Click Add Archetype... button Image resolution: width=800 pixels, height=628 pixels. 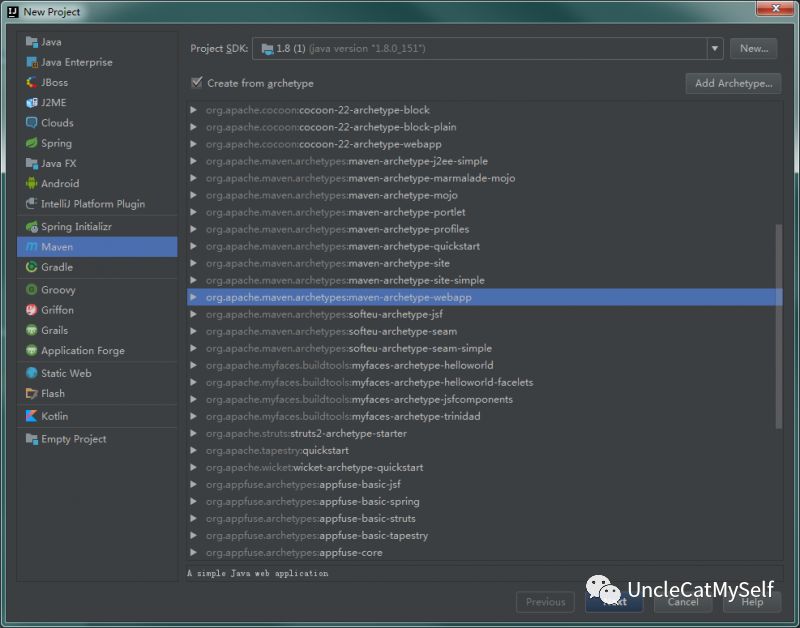[x=733, y=83]
